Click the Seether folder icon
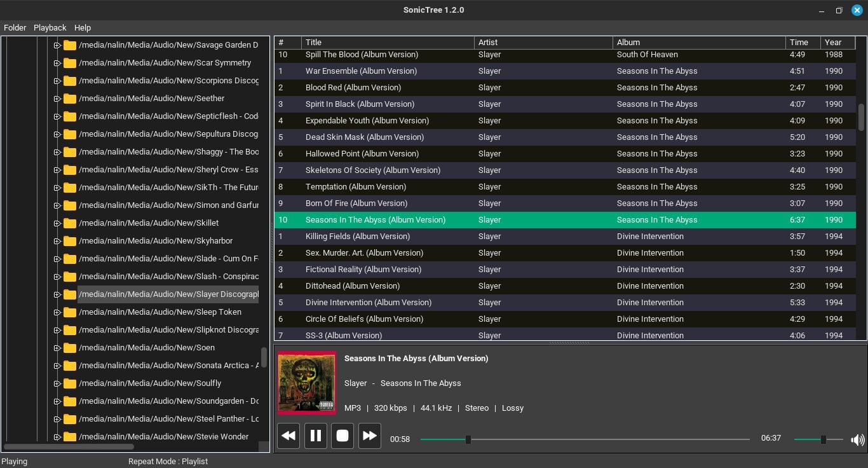The width and height of the screenshot is (868, 468). pyautogui.click(x=70, y=99)
